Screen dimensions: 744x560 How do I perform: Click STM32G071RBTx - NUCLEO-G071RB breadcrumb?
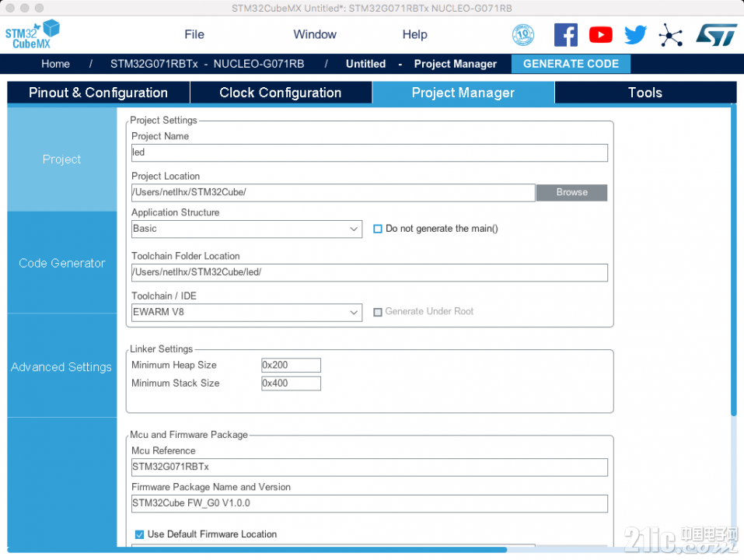pyautogui.click(x=208, y=64)
